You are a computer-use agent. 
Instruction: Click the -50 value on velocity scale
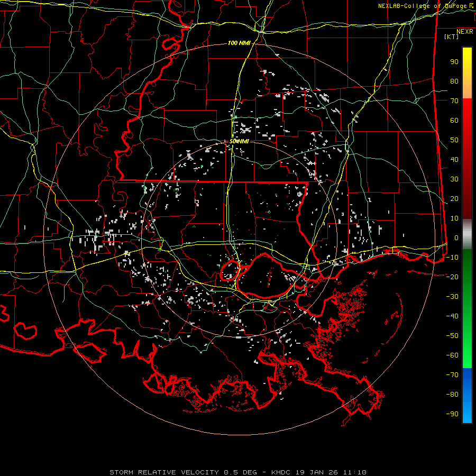452,336
